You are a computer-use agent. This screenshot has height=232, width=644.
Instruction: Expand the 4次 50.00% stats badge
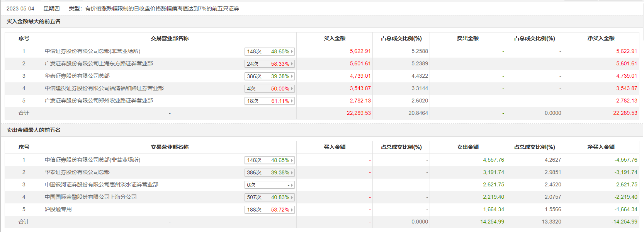click(x=269, y=89)
